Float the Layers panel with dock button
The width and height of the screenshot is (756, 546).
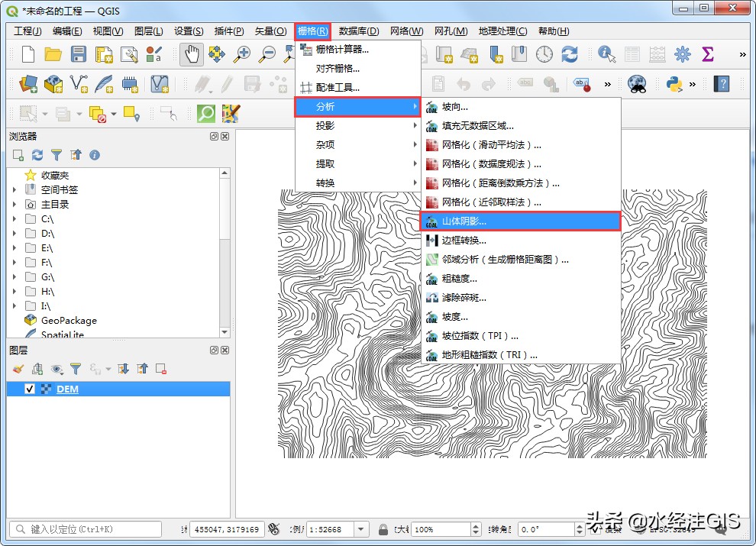click(214, 351)
